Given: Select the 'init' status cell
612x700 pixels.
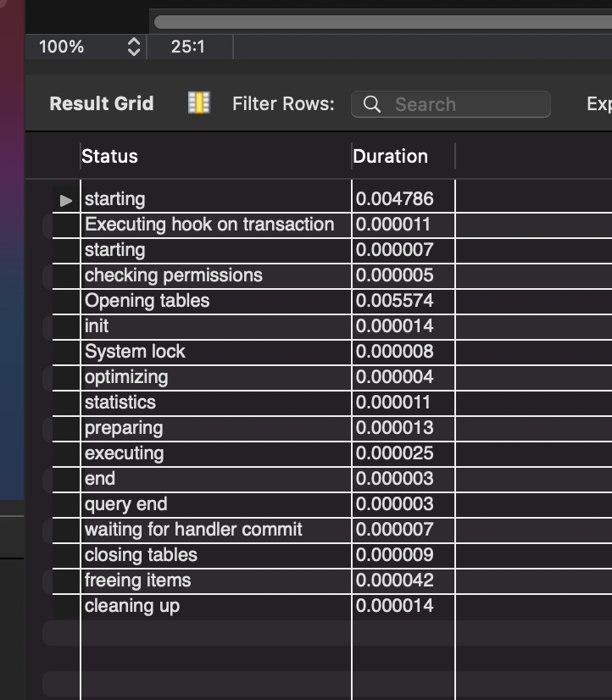Looking at the screenshot, I should tap(216, 326).
